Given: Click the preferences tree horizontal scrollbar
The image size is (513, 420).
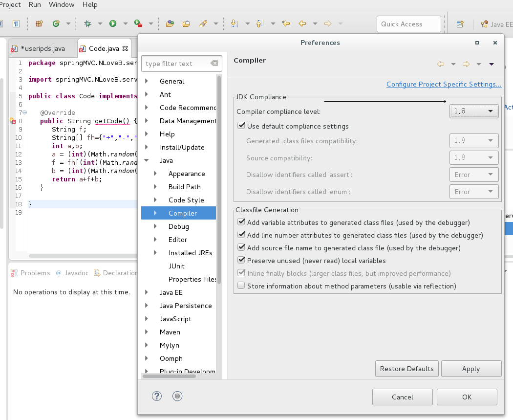Looking at the screenshot, I should [169, 376].
